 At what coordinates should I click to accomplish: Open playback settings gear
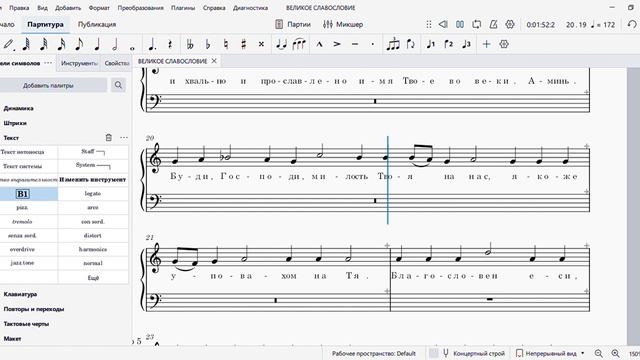[510, 24]
